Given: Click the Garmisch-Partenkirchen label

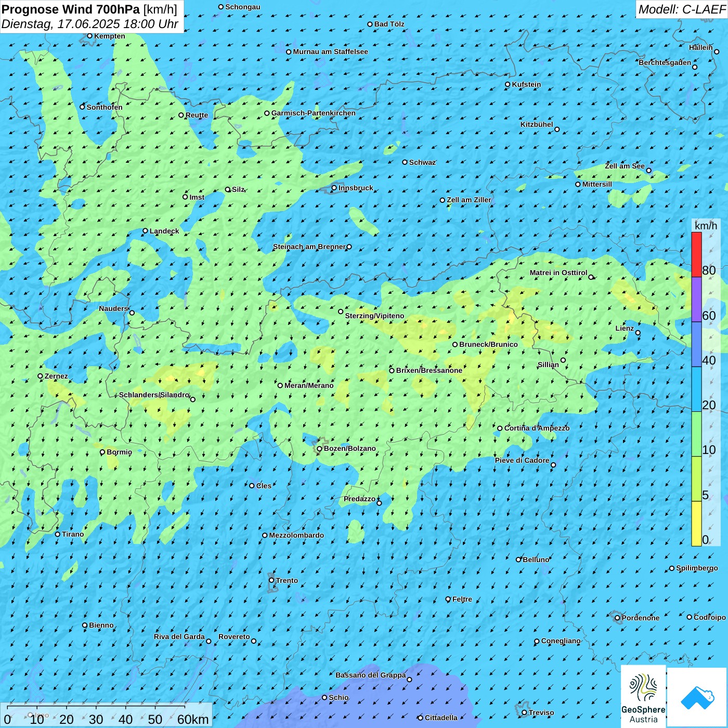Looking at the screenshot, I should 314,113.
